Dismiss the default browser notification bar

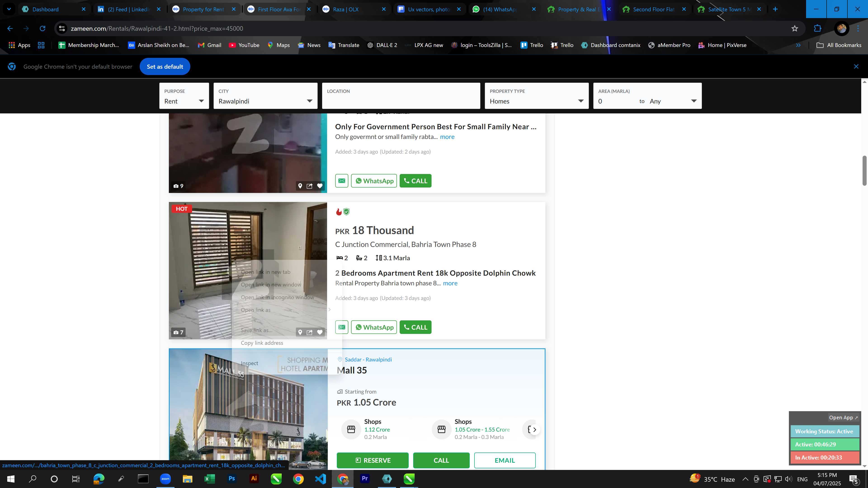coord(856,67)
